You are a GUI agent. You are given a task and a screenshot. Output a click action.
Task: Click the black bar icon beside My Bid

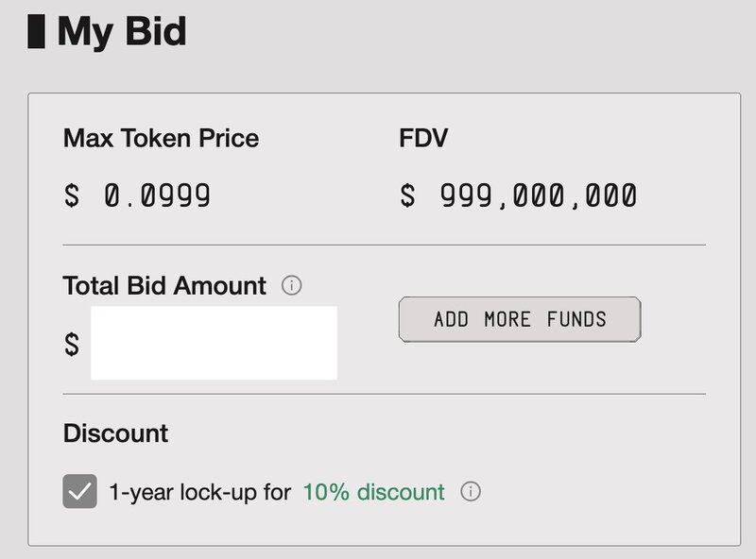pyautogui.click(x=36, y=31)
